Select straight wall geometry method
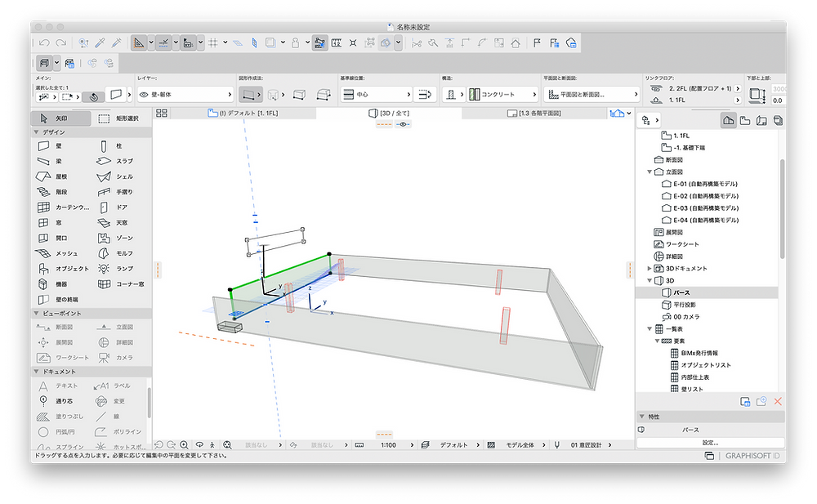 pyautogui.click(x=249, y=95)
